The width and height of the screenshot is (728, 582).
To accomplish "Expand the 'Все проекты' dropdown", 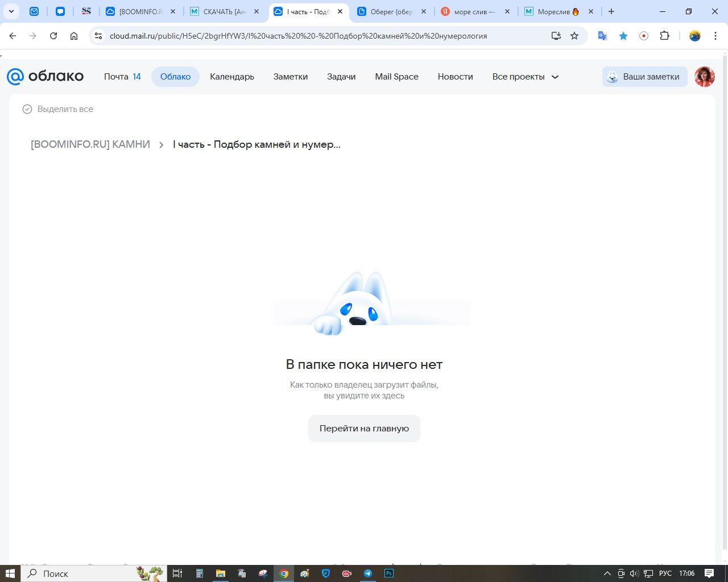I will point(525,77).
